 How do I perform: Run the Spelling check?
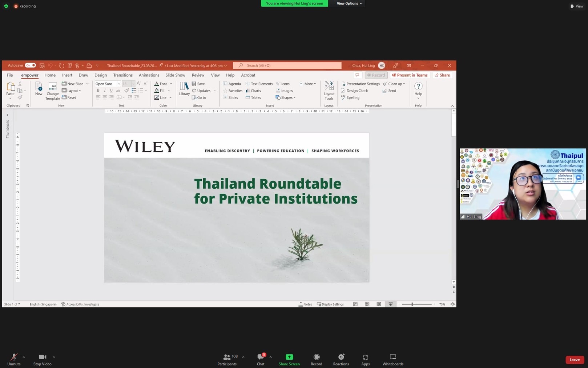[x=350, y=97]
